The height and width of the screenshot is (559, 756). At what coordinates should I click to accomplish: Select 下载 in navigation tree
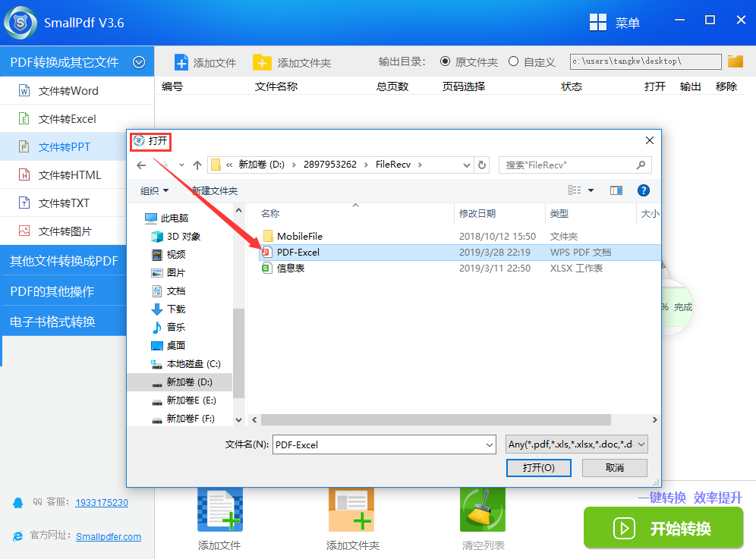(169, 309)
